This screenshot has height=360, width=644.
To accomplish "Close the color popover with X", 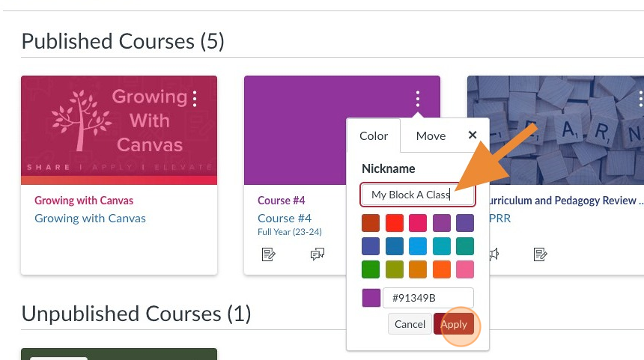I will tap(473, 135).
